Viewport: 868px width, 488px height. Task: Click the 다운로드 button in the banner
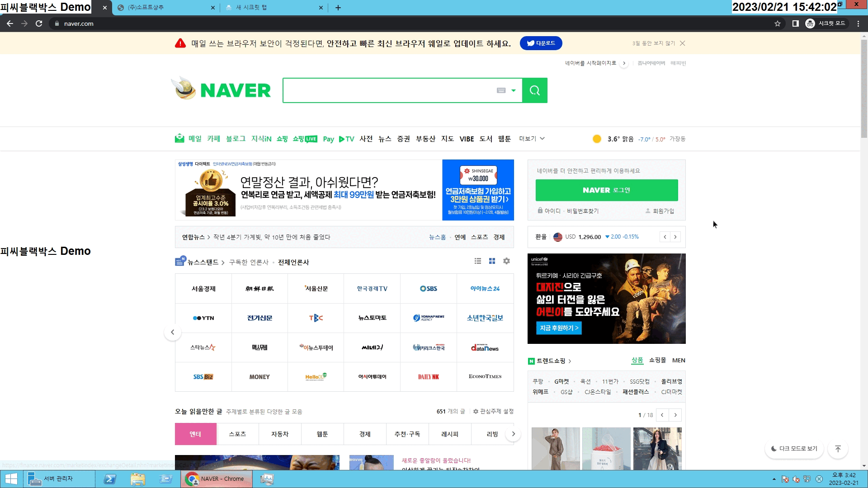[541, 43]
